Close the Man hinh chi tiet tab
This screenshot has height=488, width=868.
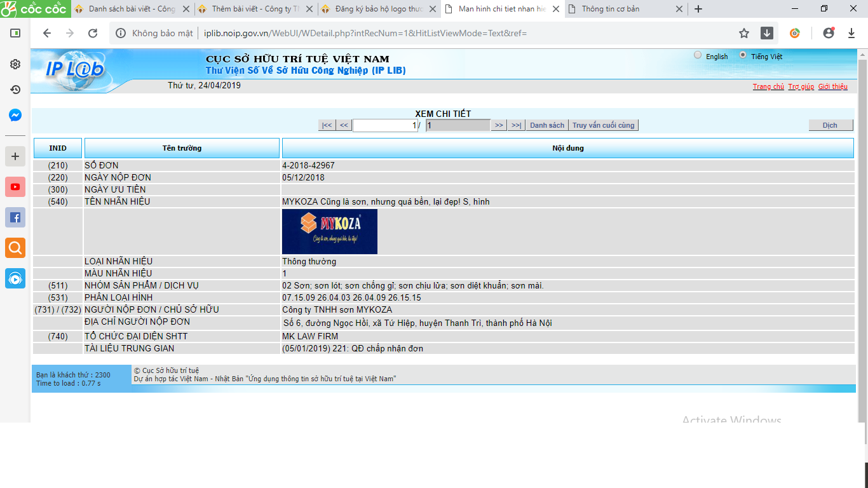pos(555,9)
